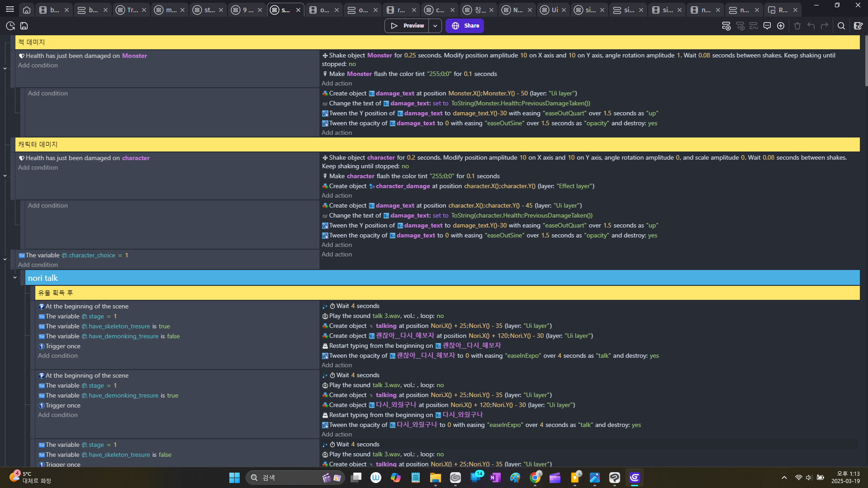Open the taskbar weather widget
The height and width of the screenshot is (488, 868).
[x=29, y=477]
